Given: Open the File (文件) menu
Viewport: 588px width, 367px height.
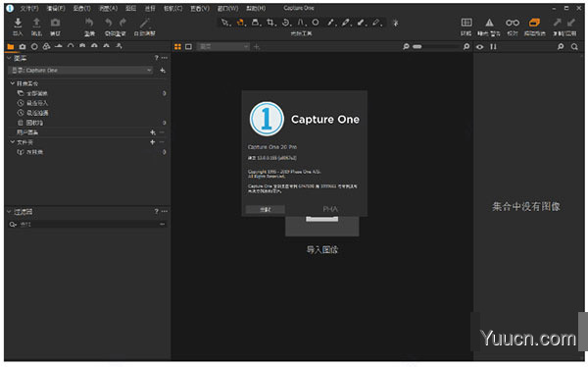Looking at the screenshot, I should pyautogui.click(x=29, y=8).
